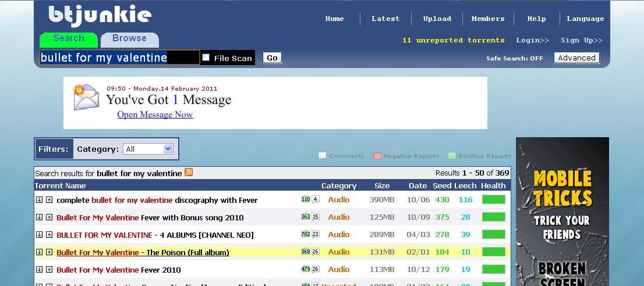Screen dimensions: 644x286
Task: Download arrow icon for complete discography with Fever
Action: click(x=39, y=200)
